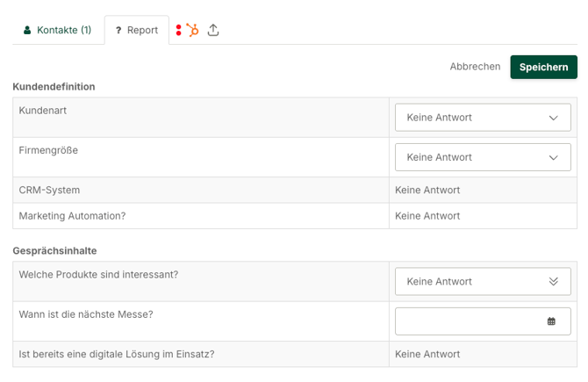Focus the 'nächste Messe' date input field
Screen dimensions: 588x382
coord(470,321)
